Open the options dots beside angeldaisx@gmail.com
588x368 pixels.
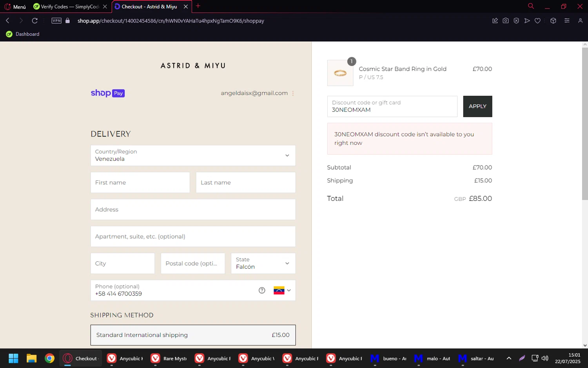pyautogui.click(x=293, y=93)
